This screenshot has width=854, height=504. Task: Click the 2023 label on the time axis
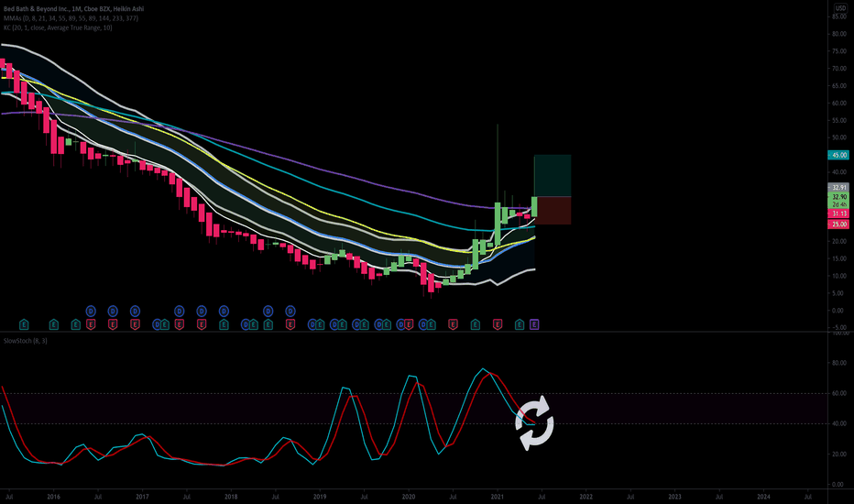[x=674, y=497]
